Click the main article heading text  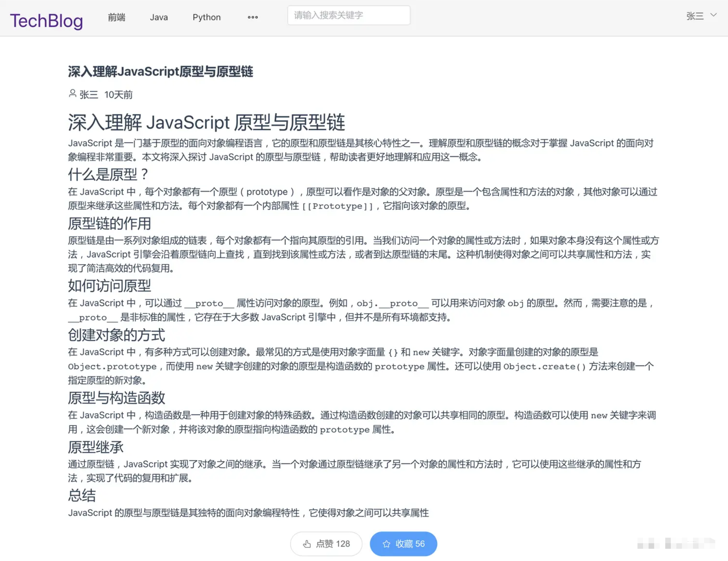coord(207,122)
